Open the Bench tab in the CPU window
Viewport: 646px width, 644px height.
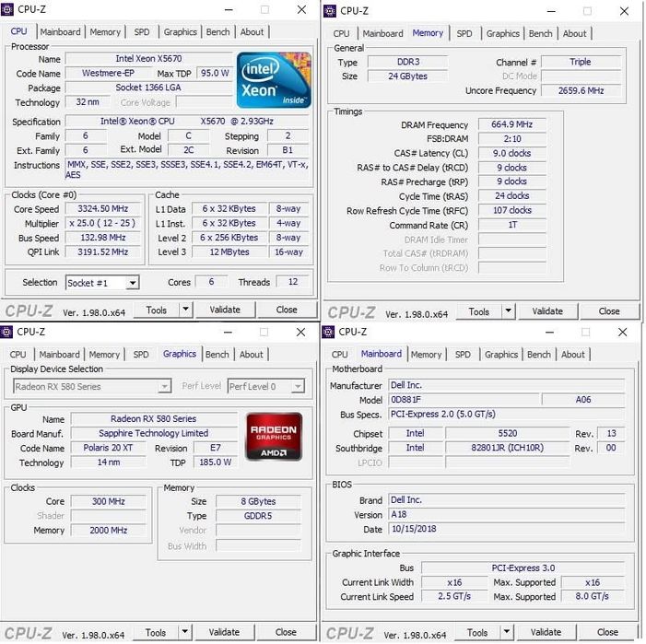(x=217, y=31)
